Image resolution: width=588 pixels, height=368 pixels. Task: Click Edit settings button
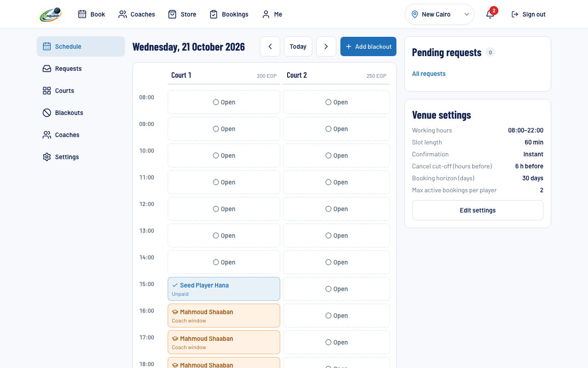[x=478, y=210]
